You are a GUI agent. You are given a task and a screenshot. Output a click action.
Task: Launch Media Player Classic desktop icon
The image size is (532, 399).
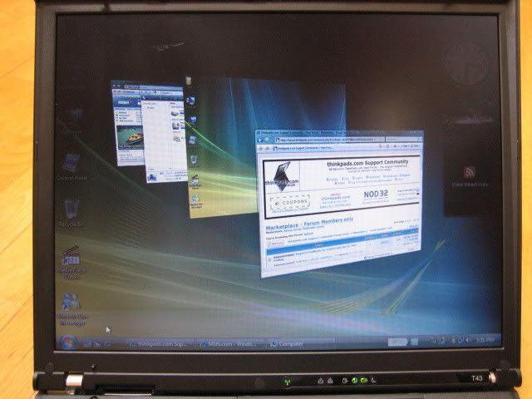point(71,263)
